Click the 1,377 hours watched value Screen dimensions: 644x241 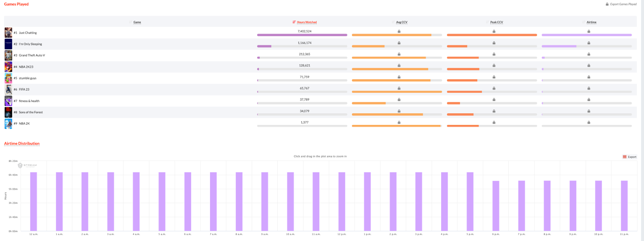[x=305, y=122]
